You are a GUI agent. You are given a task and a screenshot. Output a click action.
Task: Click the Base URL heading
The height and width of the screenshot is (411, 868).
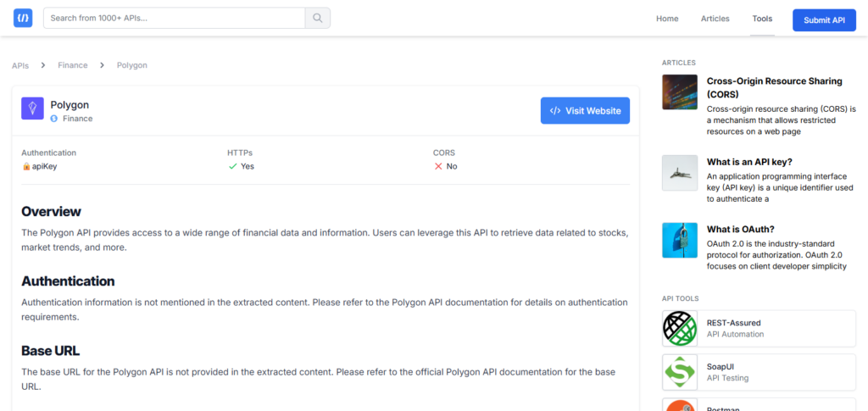pos(50,351)
